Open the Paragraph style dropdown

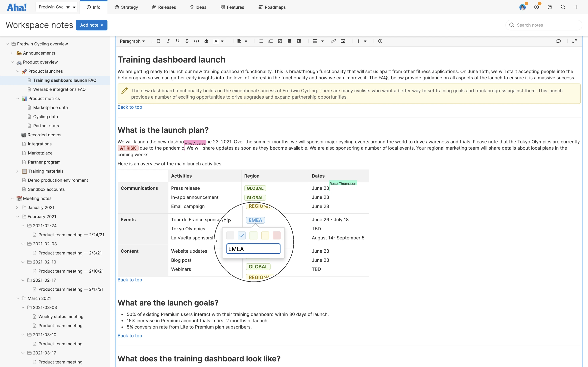(132, 41)
